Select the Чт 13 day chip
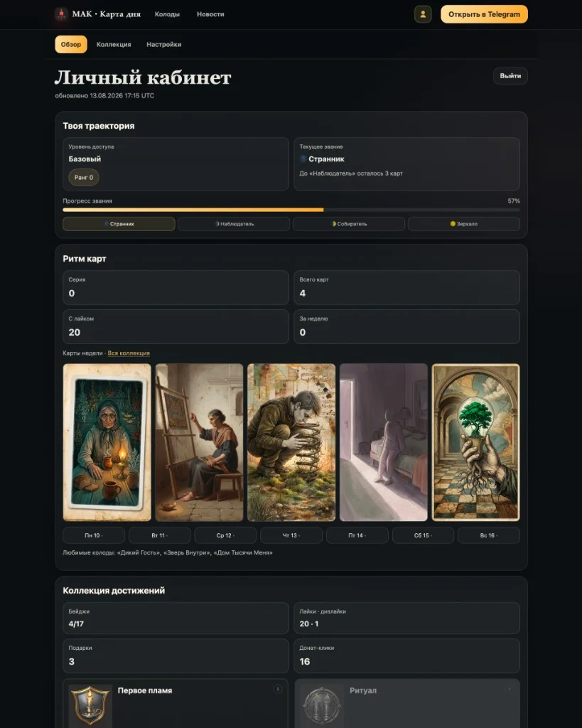The width and height of the screenshot is (582, 728). [291, 535]
